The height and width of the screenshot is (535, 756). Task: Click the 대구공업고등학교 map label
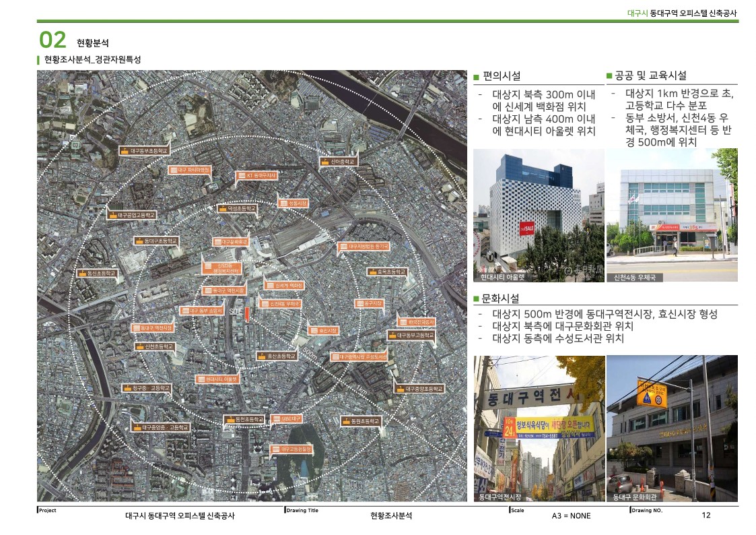click(x=132, y=215)
